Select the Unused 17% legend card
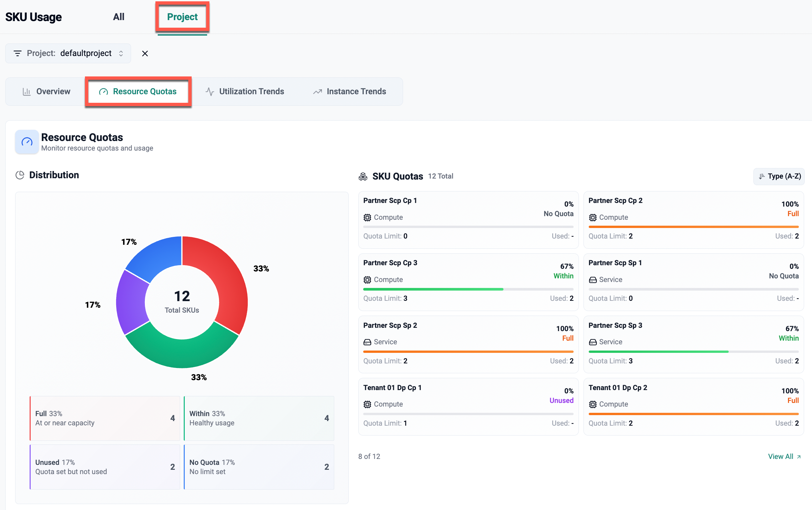The height and width of the screenshot is (510, 812). (105, 467)
